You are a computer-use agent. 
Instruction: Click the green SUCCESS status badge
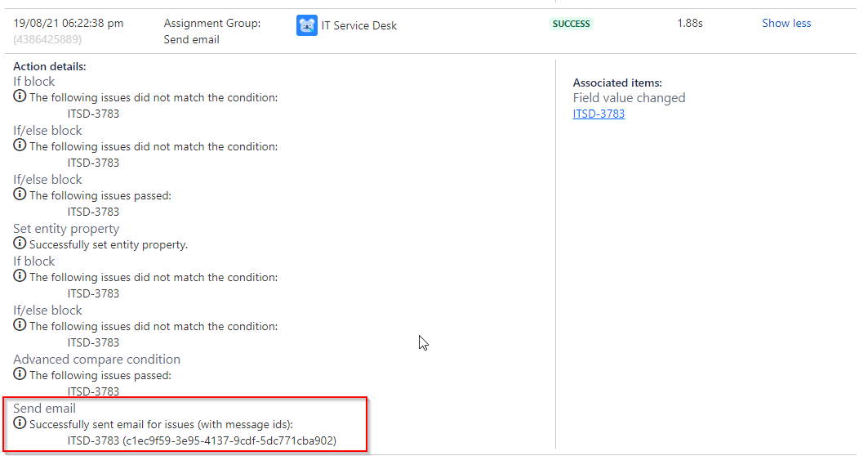point(572,24)
